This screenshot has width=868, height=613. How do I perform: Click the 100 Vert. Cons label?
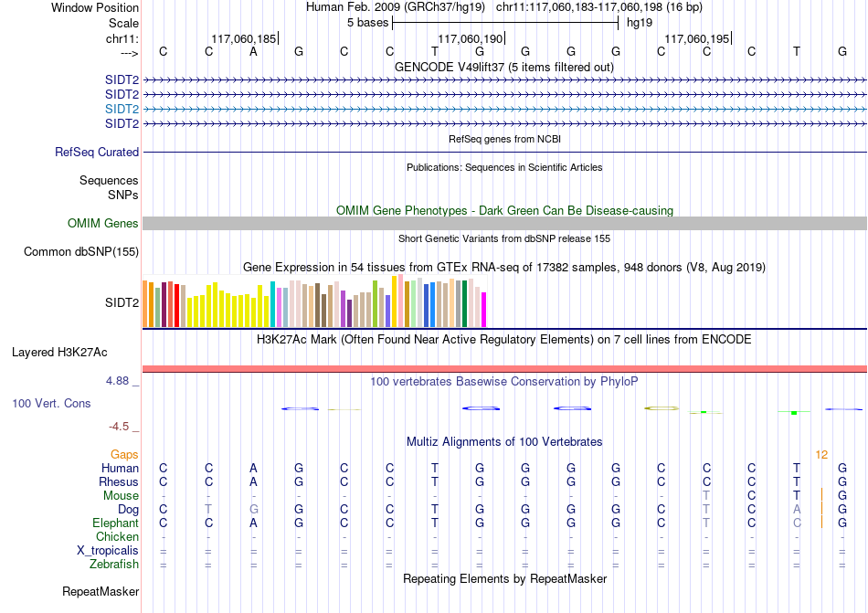click(x=51, y=403)
